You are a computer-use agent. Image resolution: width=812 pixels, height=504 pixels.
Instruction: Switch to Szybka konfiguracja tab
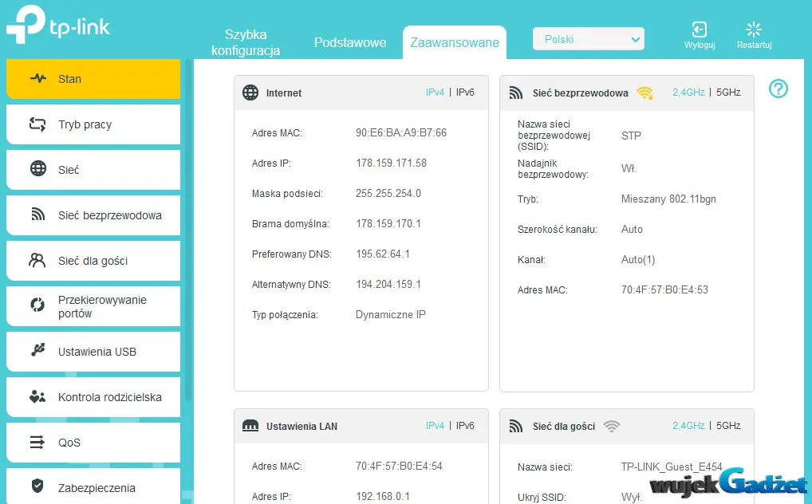click(x=246, y=42)
